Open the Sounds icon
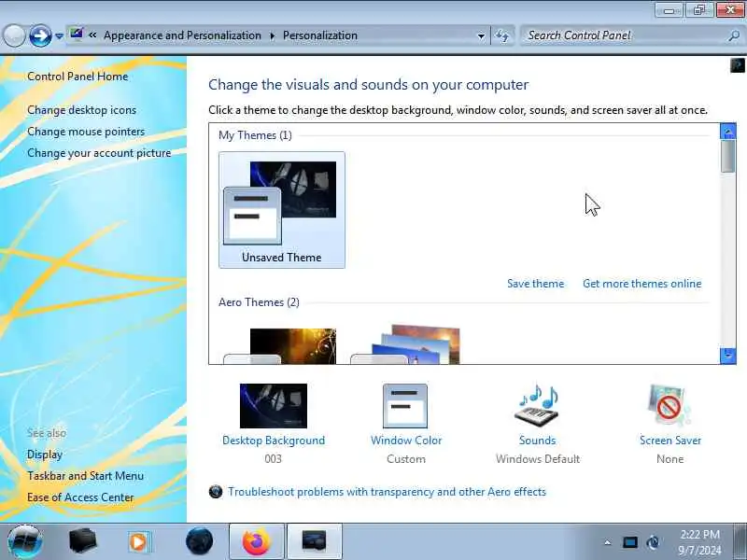The image size is (747, 560). (537, 405)
